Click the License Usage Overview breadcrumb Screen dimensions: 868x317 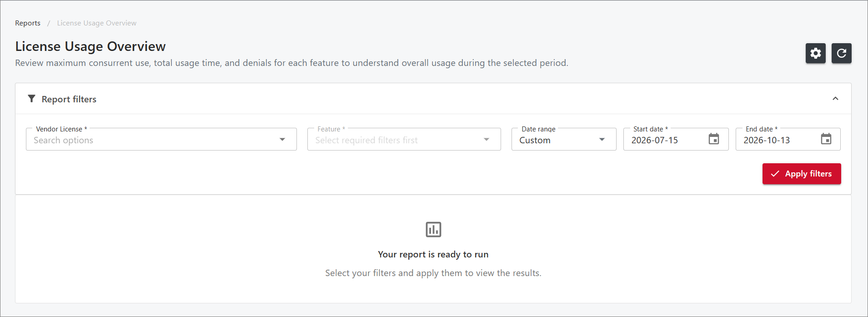(96, 23)
